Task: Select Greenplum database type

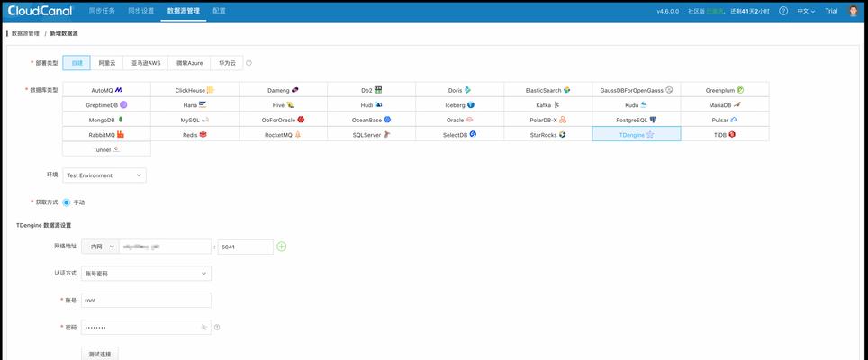Action: (x=725, y=90)
